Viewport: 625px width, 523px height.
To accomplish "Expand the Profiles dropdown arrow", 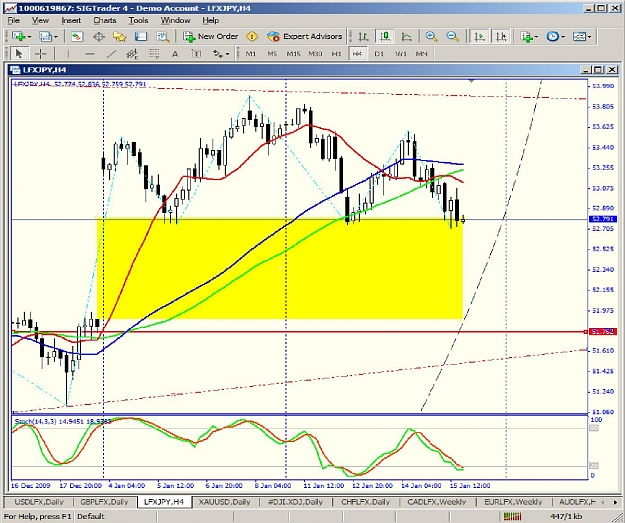I will click(56, 37).
